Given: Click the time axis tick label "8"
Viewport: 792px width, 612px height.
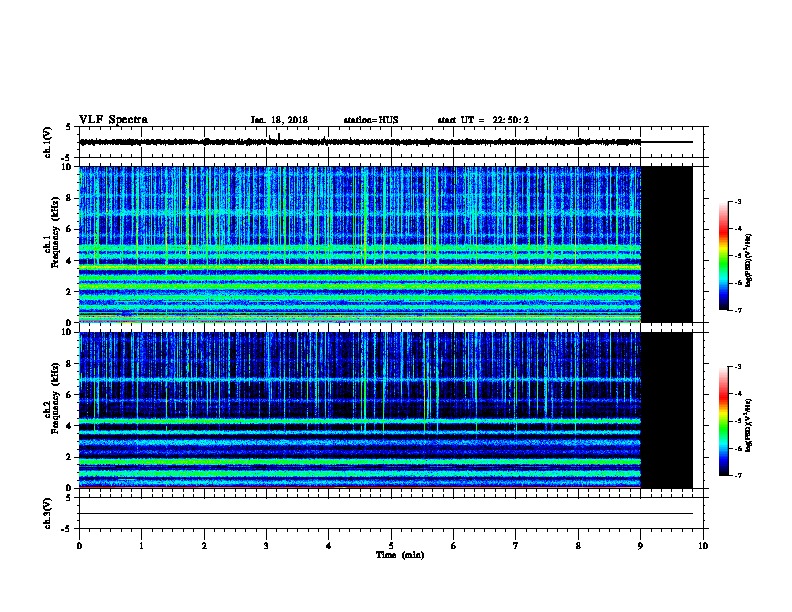Looking at the screenshot, I should (x=578, y=546).
